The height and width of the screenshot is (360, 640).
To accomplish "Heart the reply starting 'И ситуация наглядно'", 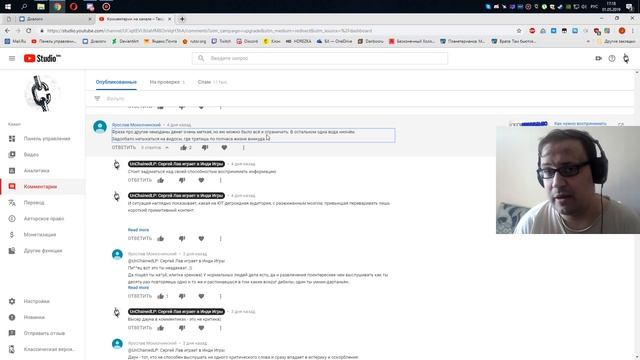I will tap(201, 238).
